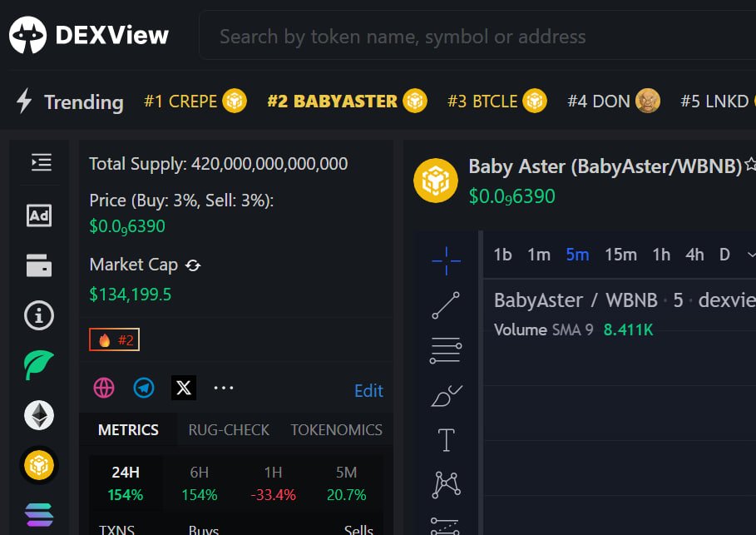This screenshot has width=756, height=535.
Task: Select the horizontal lines drawing tool
Action: point(445,349)
